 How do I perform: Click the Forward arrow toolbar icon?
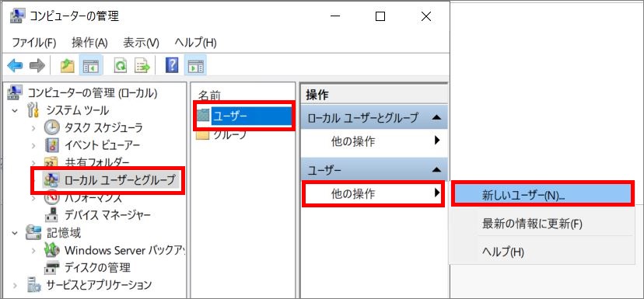[37, 65]
